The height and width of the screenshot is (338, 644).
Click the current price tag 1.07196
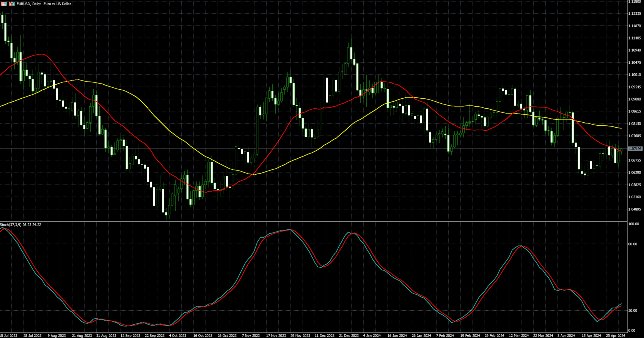click(635, 149)
